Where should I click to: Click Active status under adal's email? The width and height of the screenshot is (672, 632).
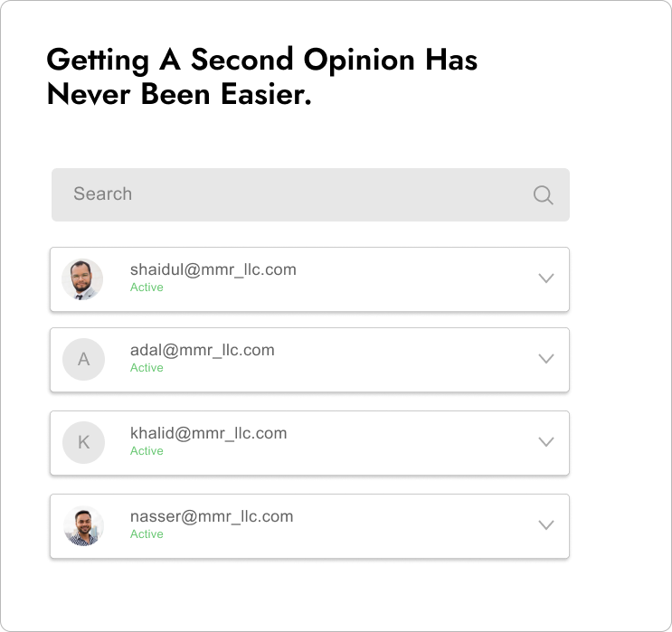click(147, 368)
